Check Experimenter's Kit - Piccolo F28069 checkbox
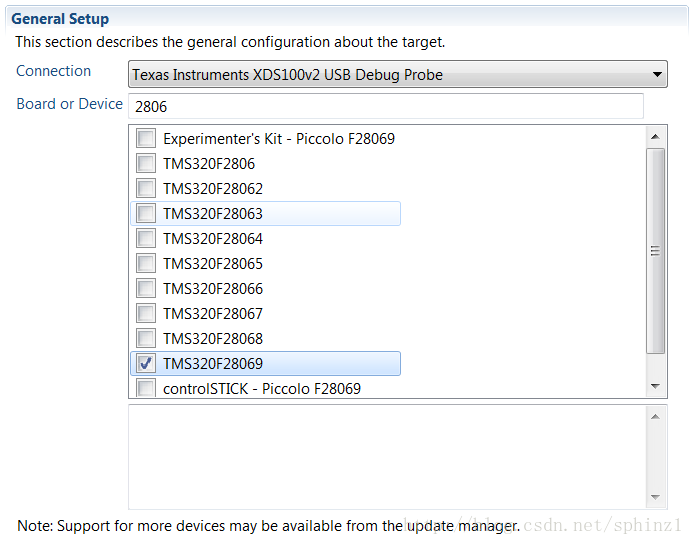This screenshot has width=694, height=545. [x=146, y=138]
